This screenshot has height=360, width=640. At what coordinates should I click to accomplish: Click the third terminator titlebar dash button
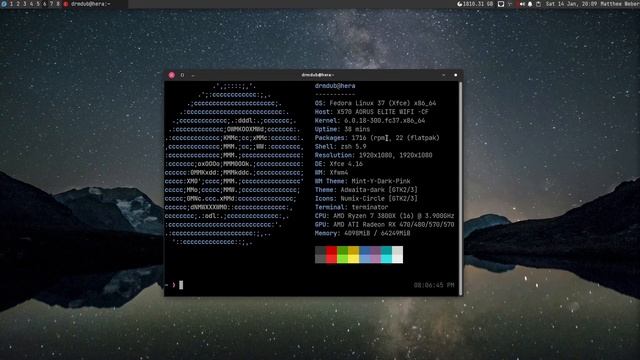pyautogui.click(x=193, y=76)
